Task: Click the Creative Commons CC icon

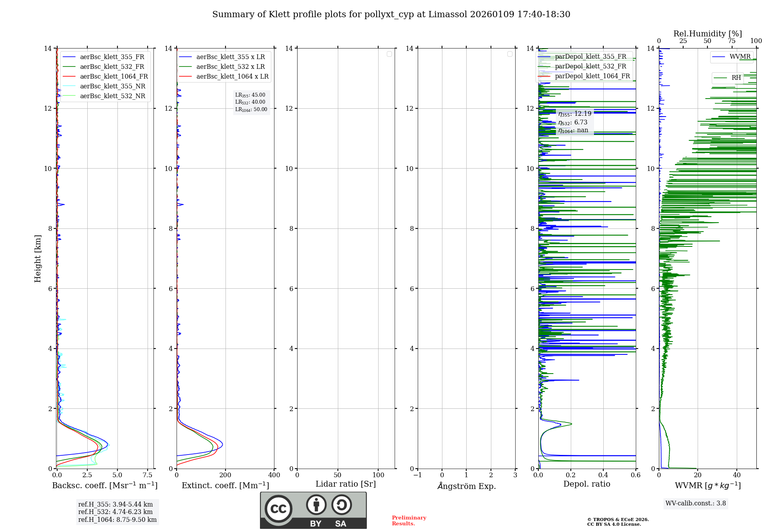Action: [278, 509]
